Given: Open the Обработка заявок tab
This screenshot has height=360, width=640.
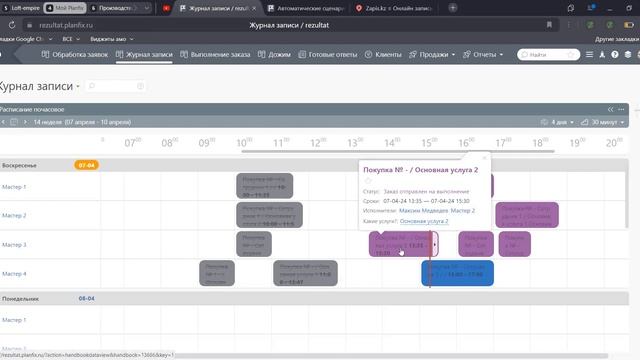Looking at the screenshot, I should click(x=75, y=54).
